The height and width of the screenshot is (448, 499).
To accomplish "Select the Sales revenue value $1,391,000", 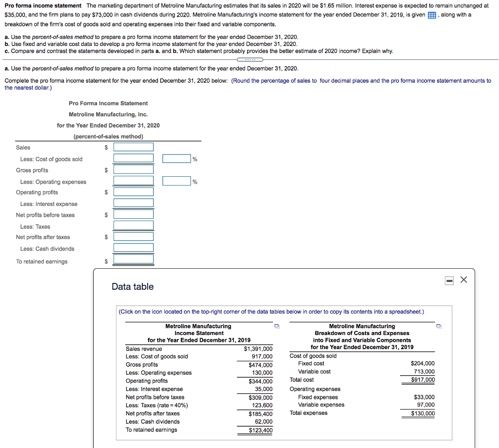I will [x=258, y=349].
